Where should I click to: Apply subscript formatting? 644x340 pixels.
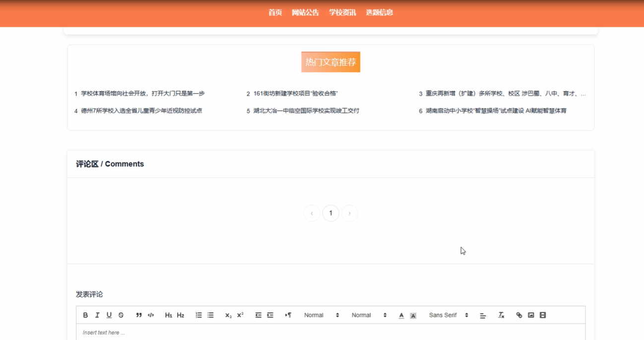click(x=228, y=315)
